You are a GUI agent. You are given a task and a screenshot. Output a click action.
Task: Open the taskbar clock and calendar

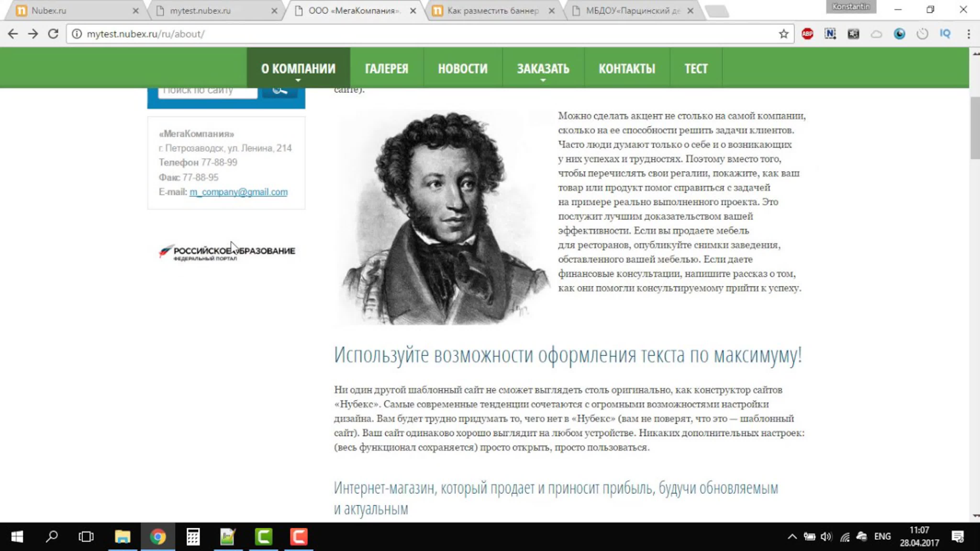click(919, 537)
